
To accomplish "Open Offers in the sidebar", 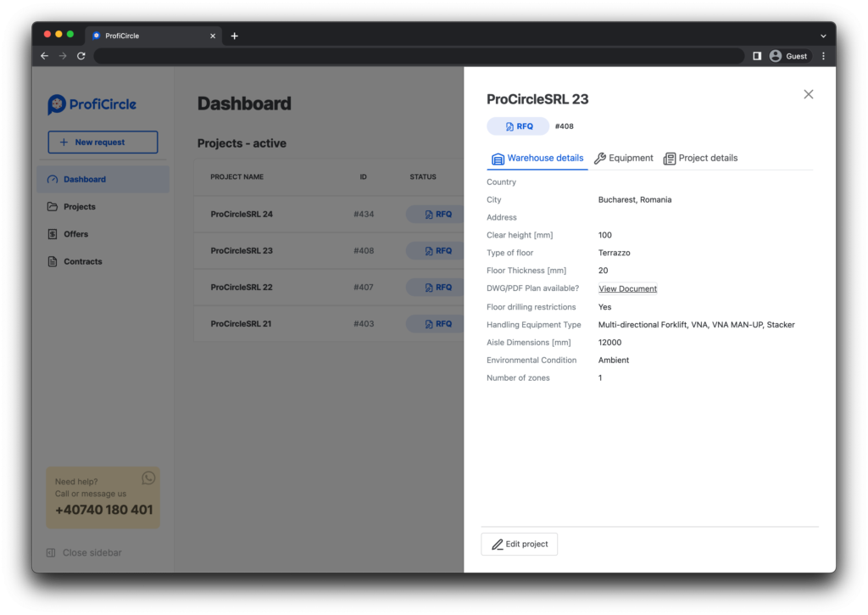I will pyautogui.click(x=103, y=234).
